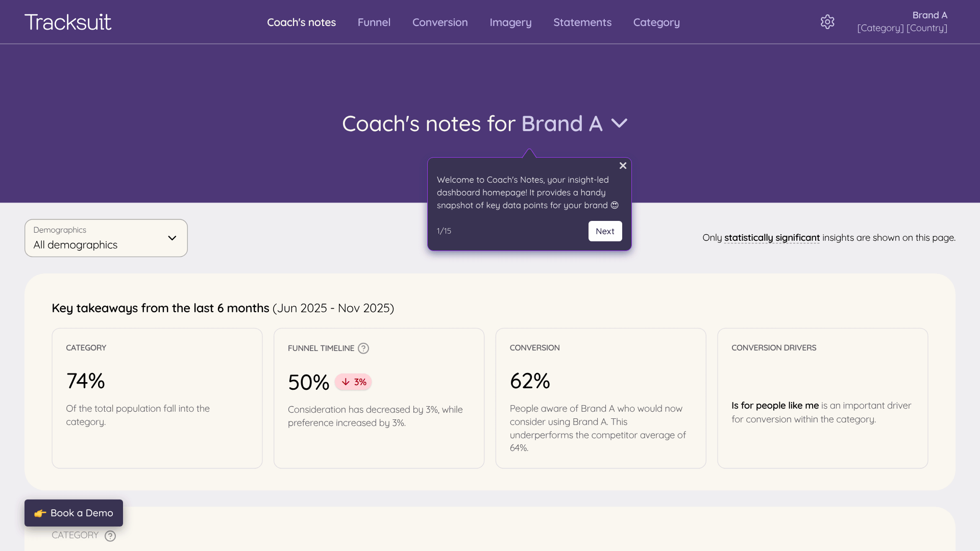The height and width of the screenshot is (551, 980).
Task: Open the Imagery tab
Action: (x=510, y=22)
